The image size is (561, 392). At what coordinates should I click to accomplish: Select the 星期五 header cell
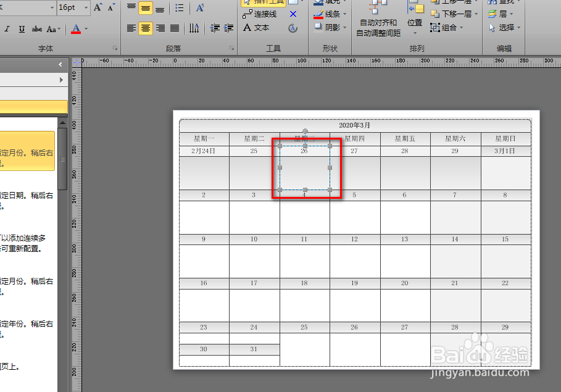(405, 139)
